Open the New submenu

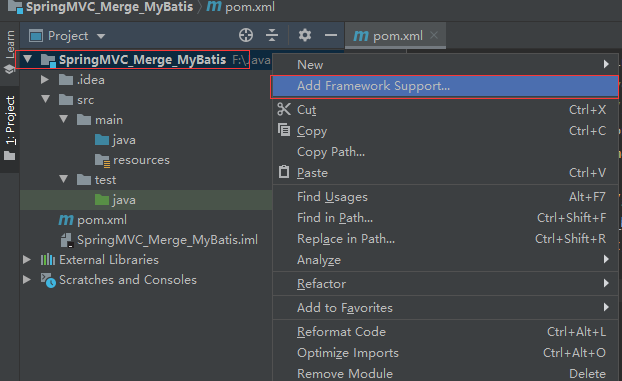[445, 64]
